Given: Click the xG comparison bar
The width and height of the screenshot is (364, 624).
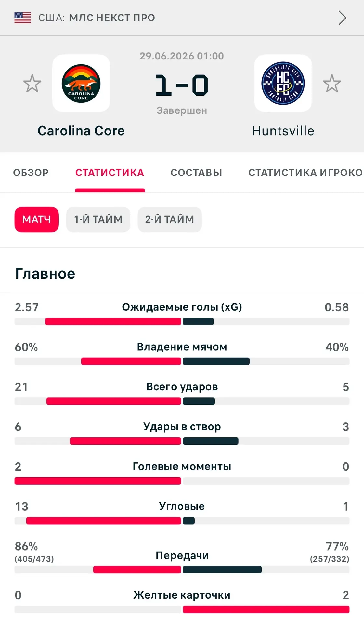Looking at the screenshot, I should pos(182,322).
